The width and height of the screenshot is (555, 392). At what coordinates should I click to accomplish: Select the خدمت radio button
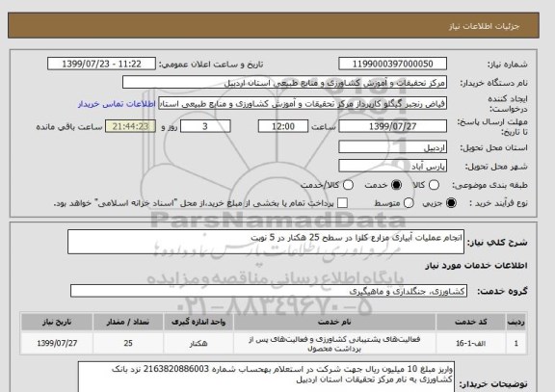396,185
